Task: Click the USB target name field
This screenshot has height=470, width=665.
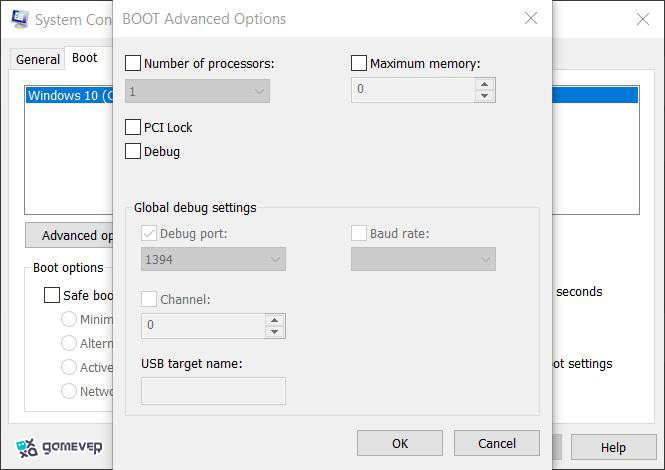Action: 213,391
